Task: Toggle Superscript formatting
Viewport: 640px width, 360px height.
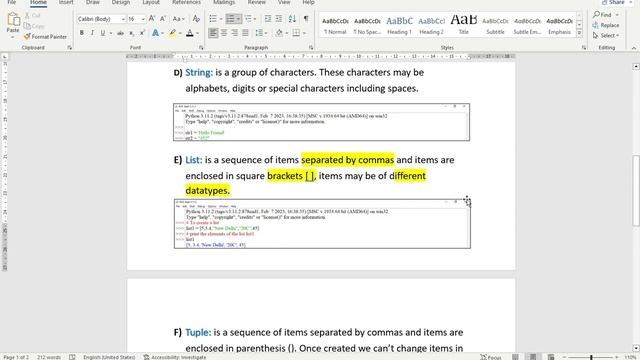Action: [x=142, y=33]
